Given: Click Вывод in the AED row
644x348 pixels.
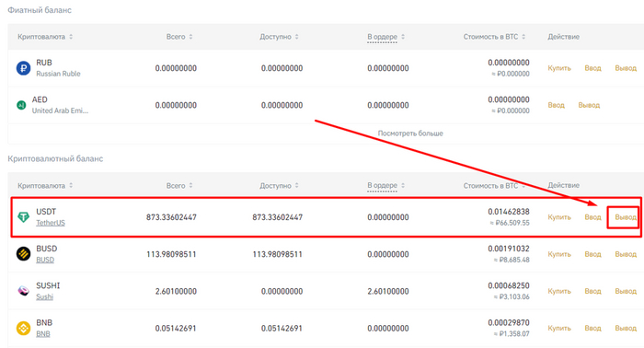Looking at the screenshot, I should pos(589,105).
